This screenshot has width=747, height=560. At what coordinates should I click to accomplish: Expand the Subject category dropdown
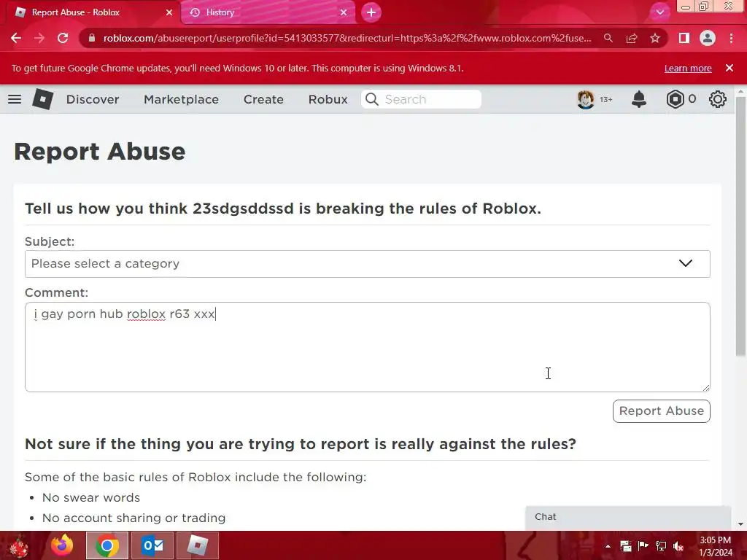(x=368, y=264)
